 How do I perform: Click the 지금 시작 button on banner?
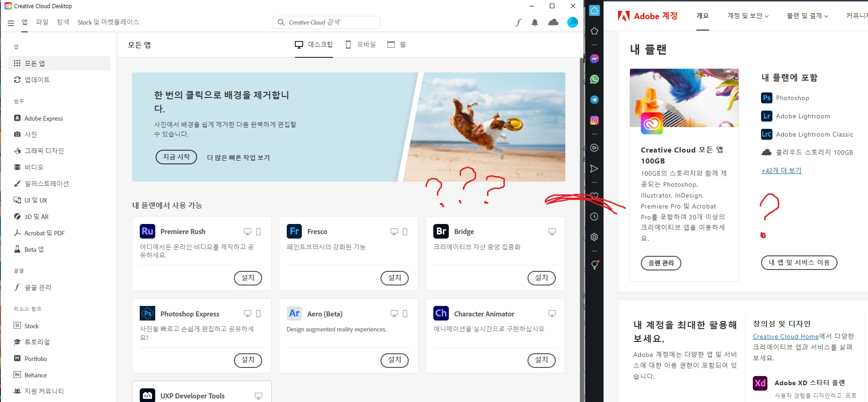click(176, 157)
